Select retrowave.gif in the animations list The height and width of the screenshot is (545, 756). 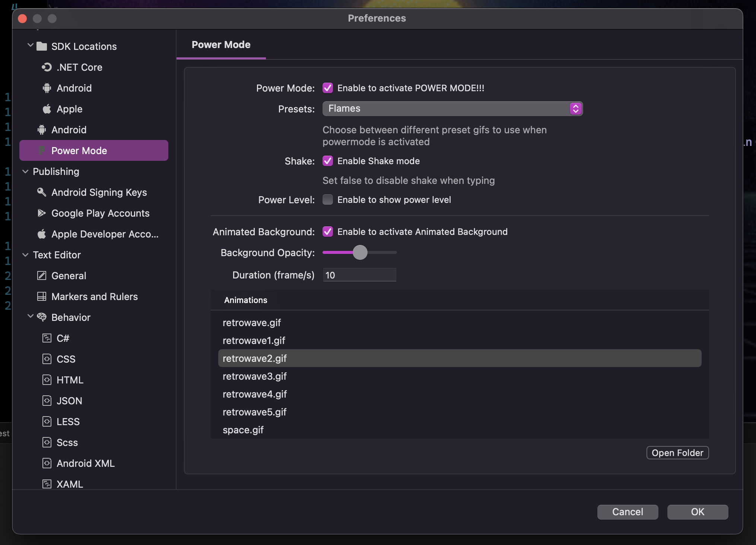(460, 323)
